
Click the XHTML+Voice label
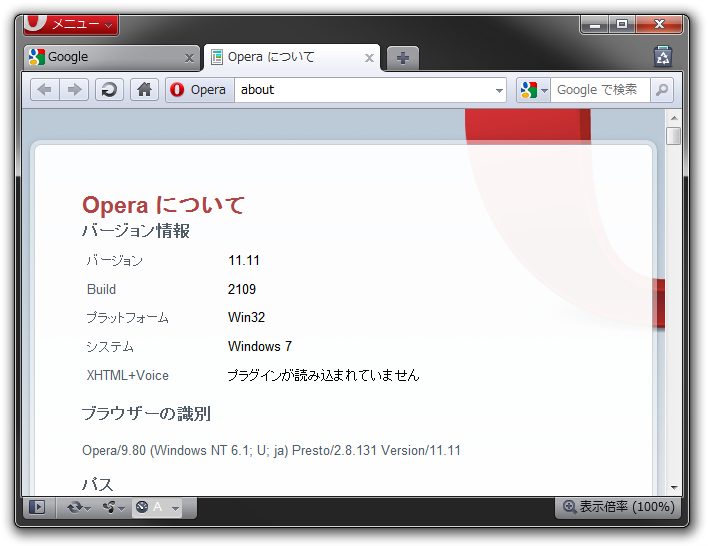127,375
